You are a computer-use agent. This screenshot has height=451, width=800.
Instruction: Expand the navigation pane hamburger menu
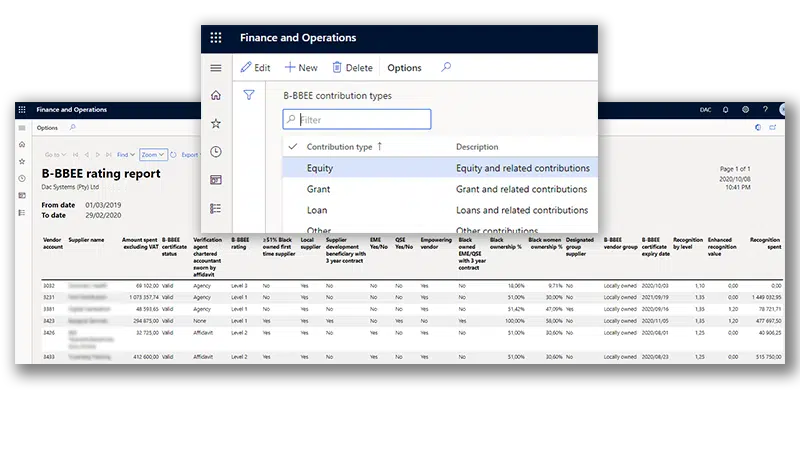[x=216, y=68]
